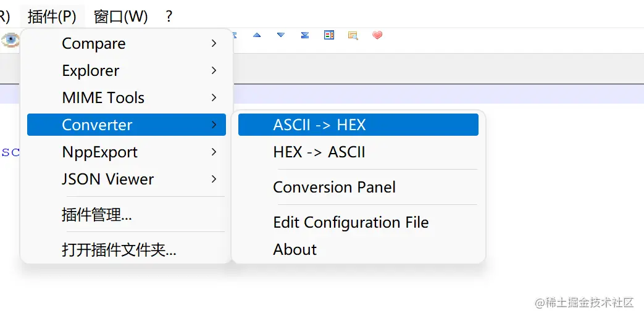Viewport: 644px width, 319px height.
Task: Click the blue hourglass-shaped toolbar icon
Action: [305, 35]
